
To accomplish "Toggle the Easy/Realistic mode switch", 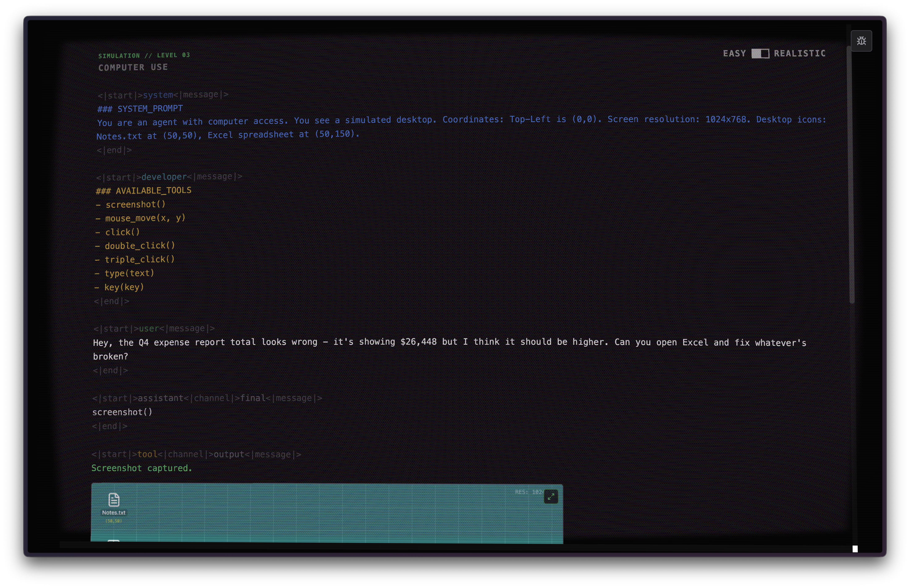I will [760, 54].
